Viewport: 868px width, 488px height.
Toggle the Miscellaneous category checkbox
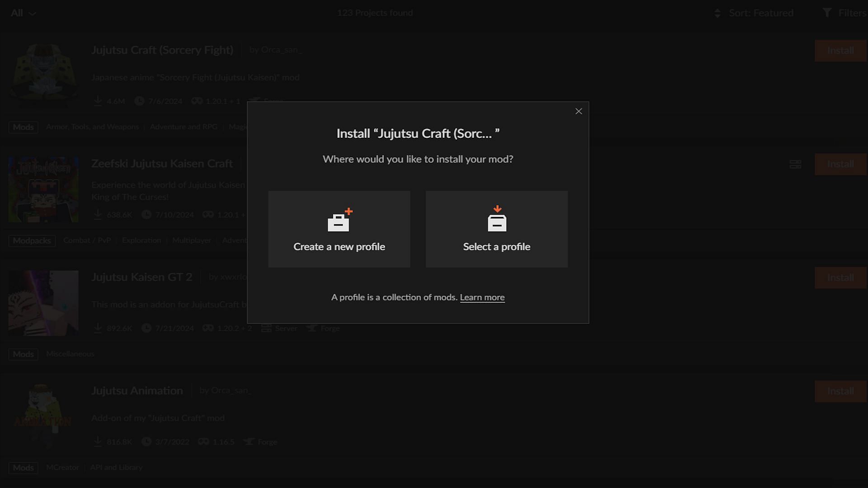click(x=70, y=353)
